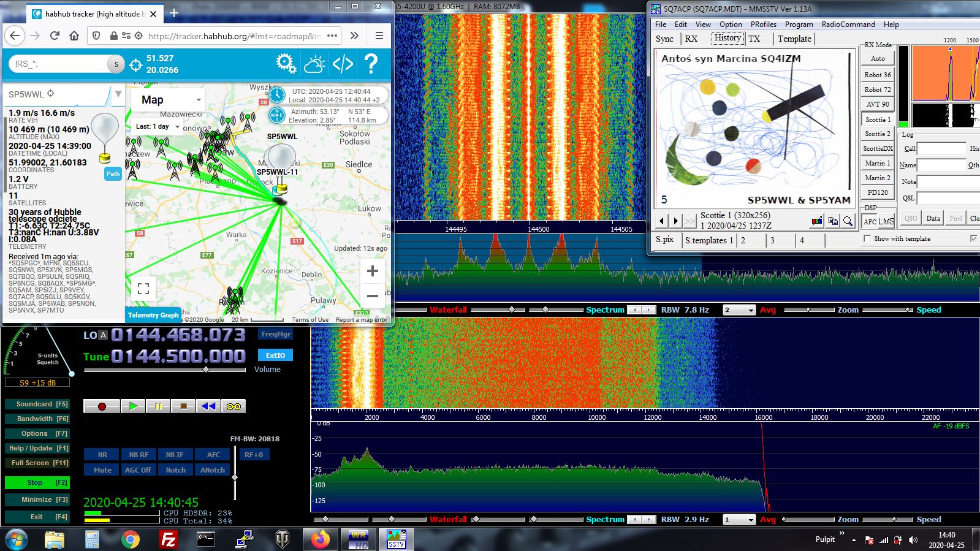Toggle Mute in HDSDR
This screenshot has width=980, height=551.
[102, 470]
